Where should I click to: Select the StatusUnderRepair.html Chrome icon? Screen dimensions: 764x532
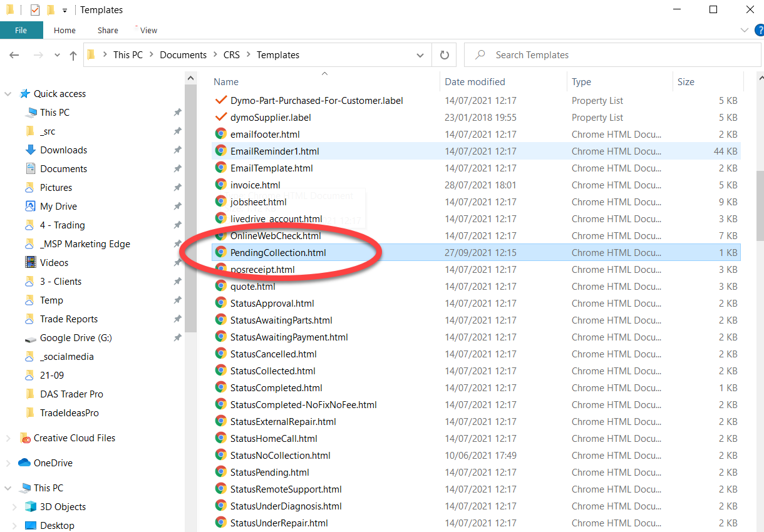(220, 523)
